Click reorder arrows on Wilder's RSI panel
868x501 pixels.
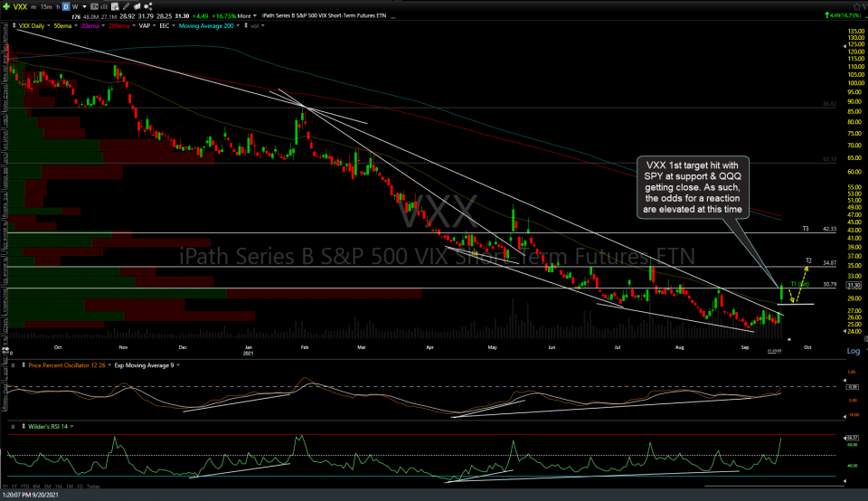point(24,426)
